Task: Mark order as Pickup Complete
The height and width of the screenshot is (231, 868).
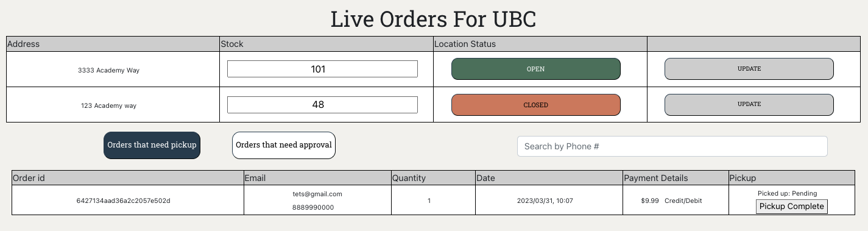Action: pyautogui.click(x=791, y=207)
